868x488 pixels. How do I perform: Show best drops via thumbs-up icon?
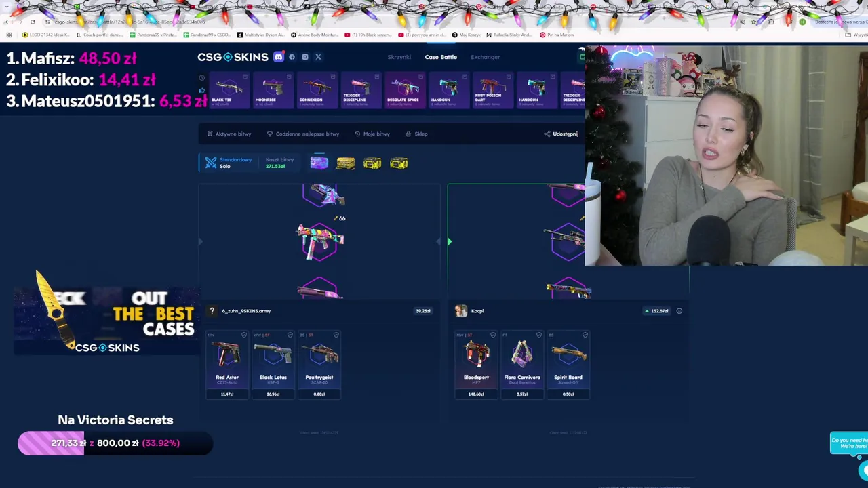(x=201, y=90)
